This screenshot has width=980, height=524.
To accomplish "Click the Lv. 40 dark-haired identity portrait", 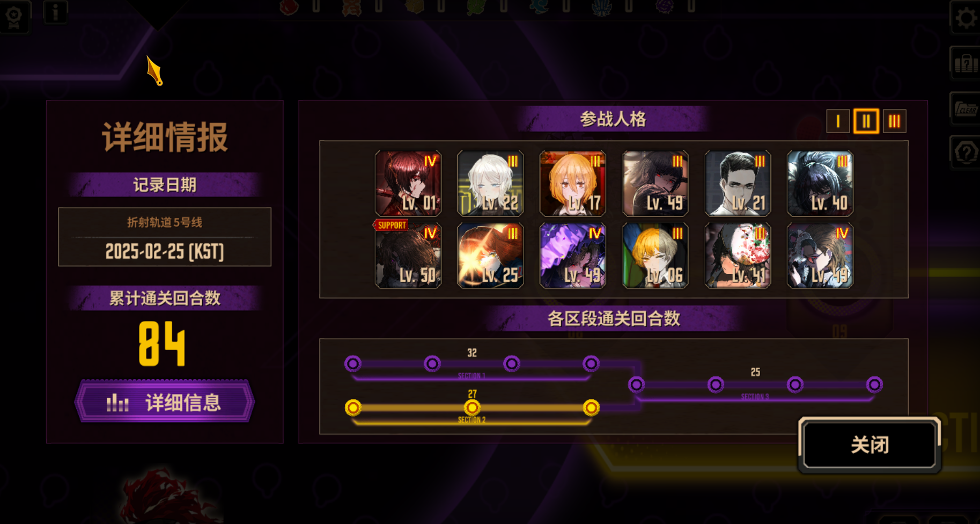I will 820,183.
